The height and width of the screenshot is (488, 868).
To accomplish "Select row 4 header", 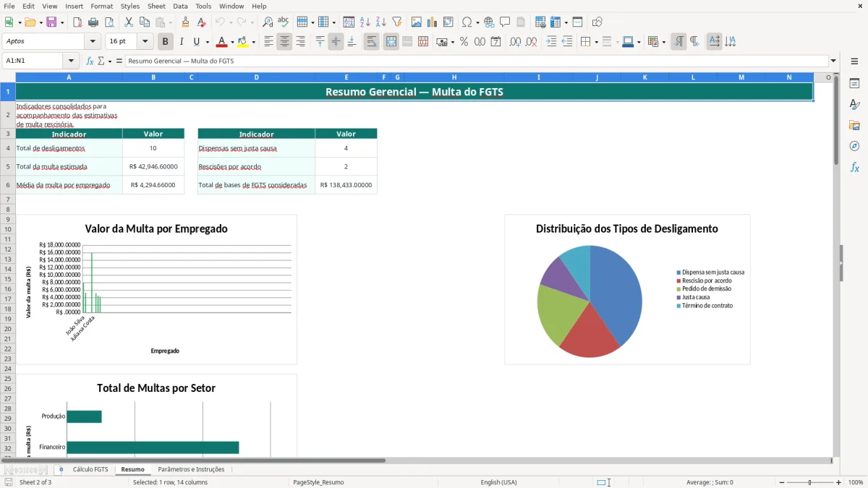I will point(8,148).
